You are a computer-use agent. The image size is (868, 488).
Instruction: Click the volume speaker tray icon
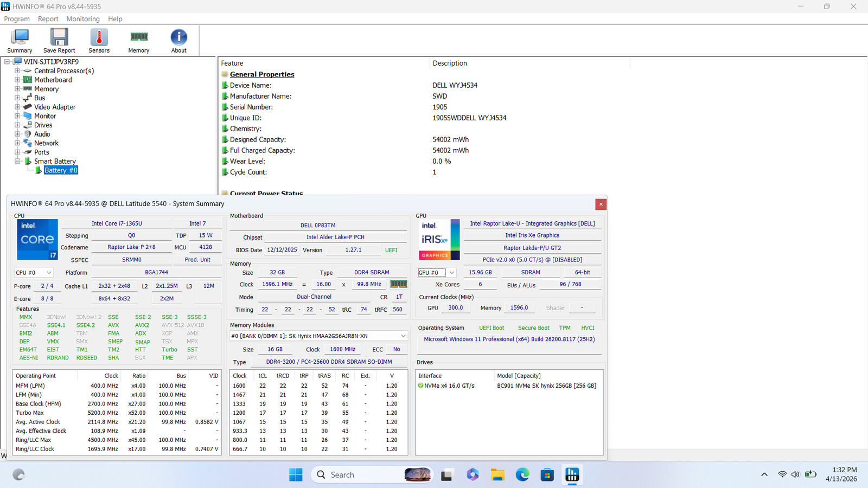pyautogui.click(x=795, y=475)
